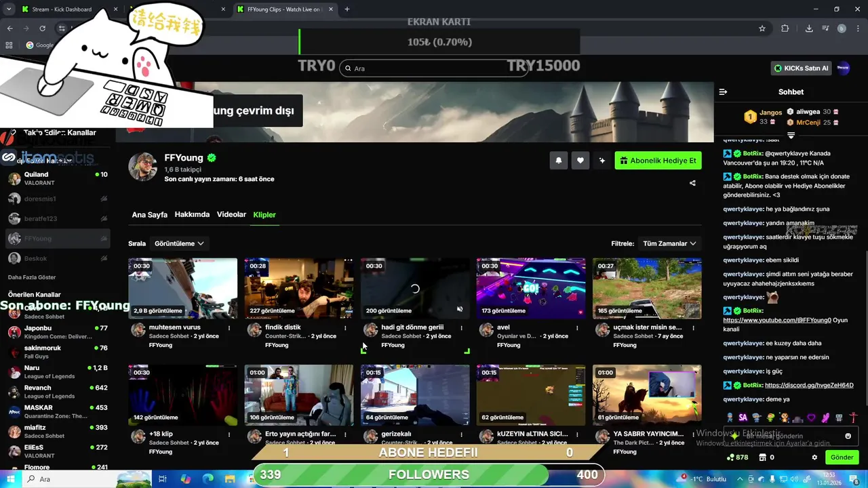
Task: Open a new browser tab
Action: [x=347, y=9]
